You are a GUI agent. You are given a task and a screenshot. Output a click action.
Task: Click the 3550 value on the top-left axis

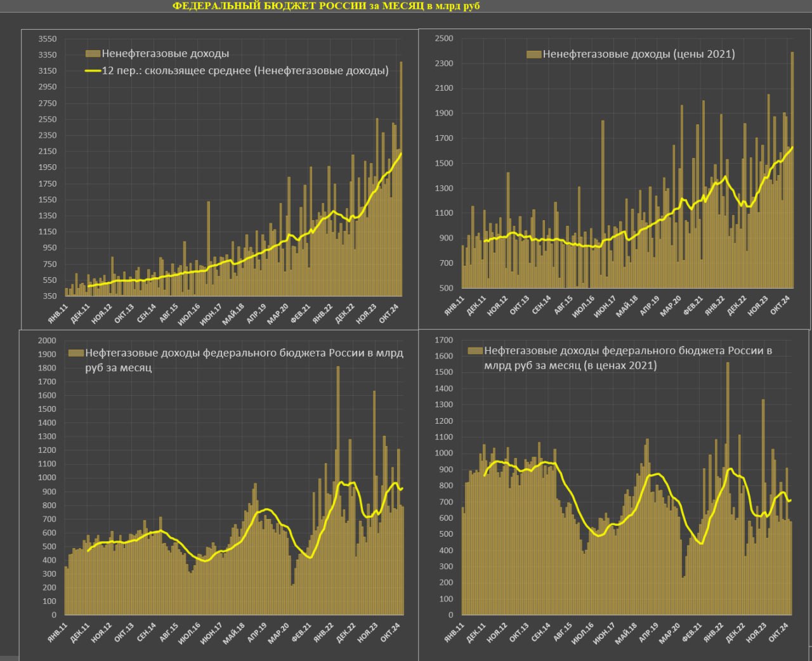[x=48, y=39]
